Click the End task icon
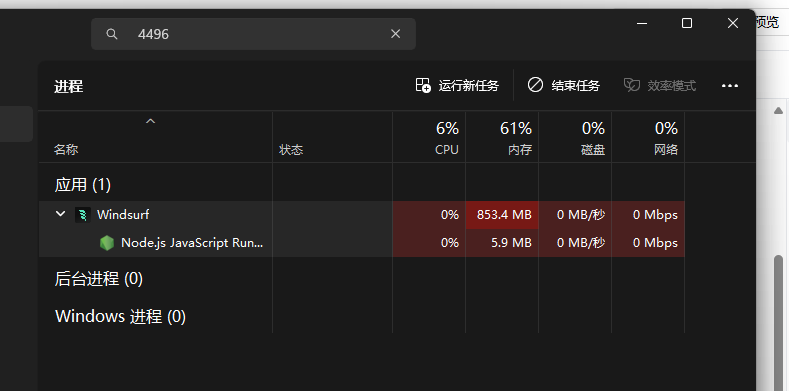 point(535,85)
